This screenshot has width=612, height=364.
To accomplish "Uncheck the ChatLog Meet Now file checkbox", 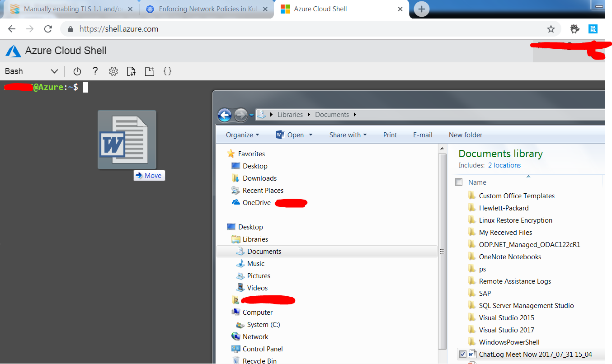I will tap(463, 354).
